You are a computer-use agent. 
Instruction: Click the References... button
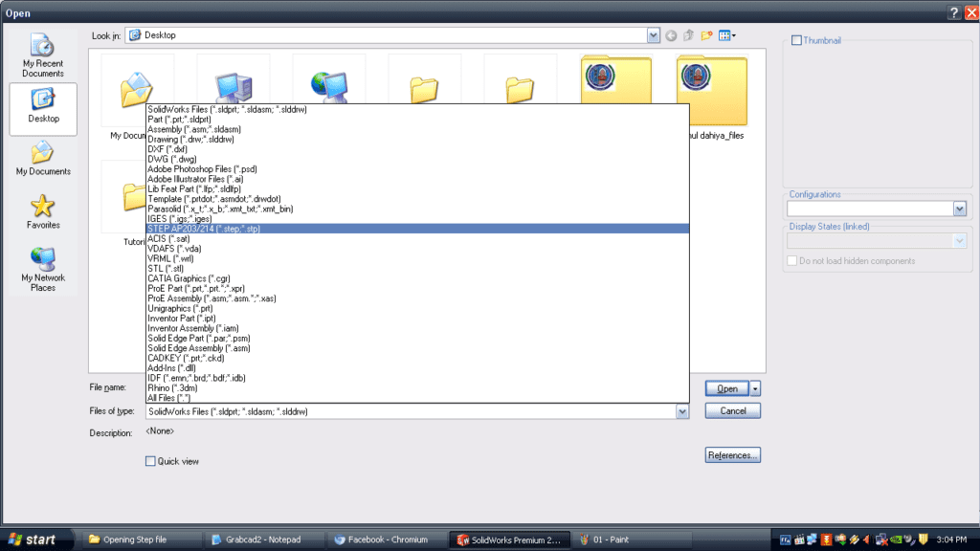[732, 455]
